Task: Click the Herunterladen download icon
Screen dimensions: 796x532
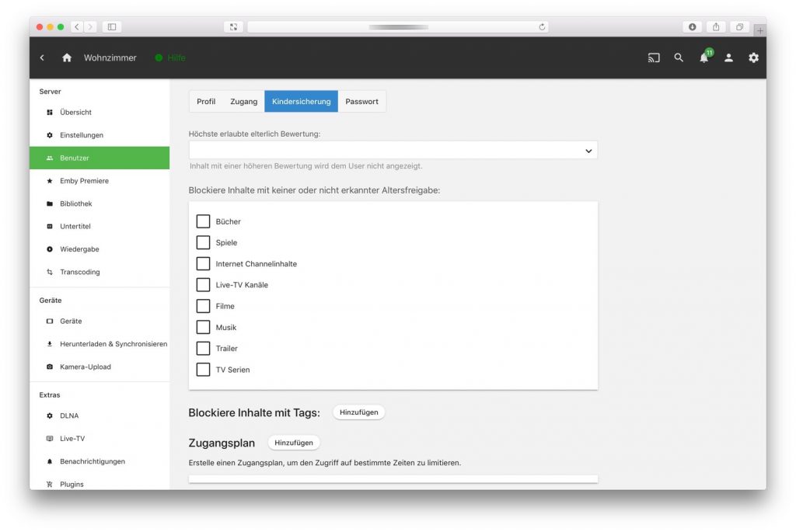Action: [x=49, y=344]
